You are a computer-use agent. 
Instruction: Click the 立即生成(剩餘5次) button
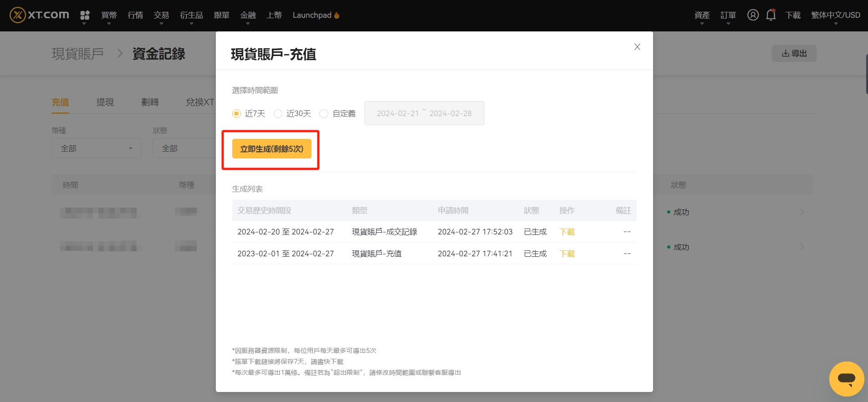tap(272, 149)
